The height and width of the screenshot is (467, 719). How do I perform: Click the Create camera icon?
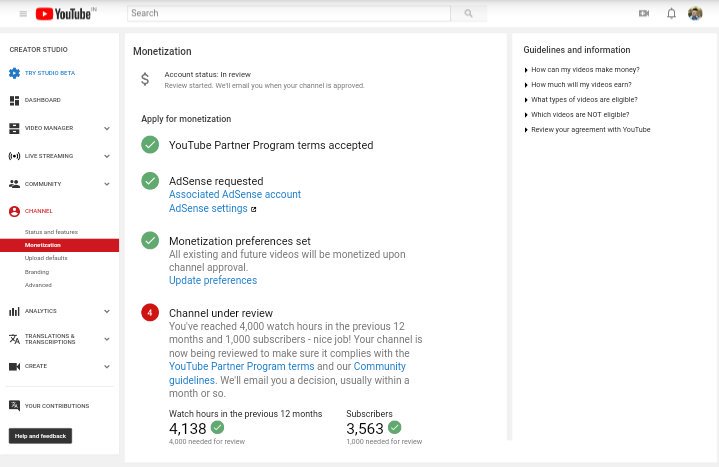[x=14, y=367]
